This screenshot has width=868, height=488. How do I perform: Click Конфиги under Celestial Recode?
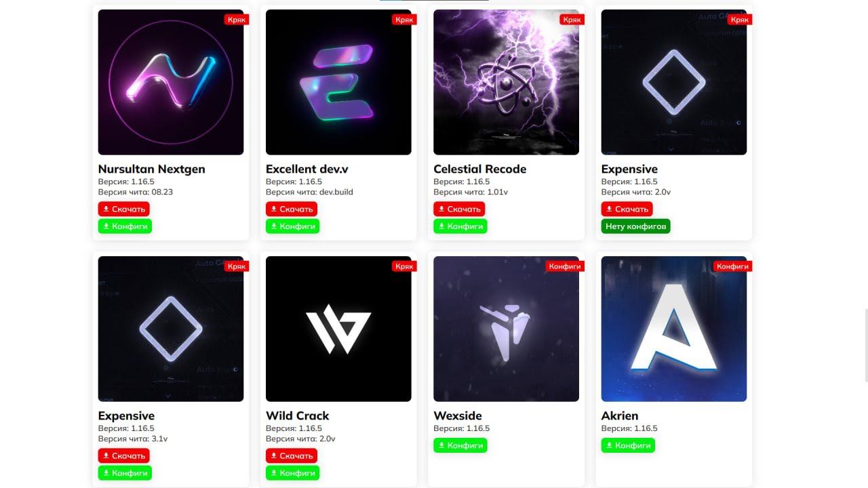click(x=460, y=226)
